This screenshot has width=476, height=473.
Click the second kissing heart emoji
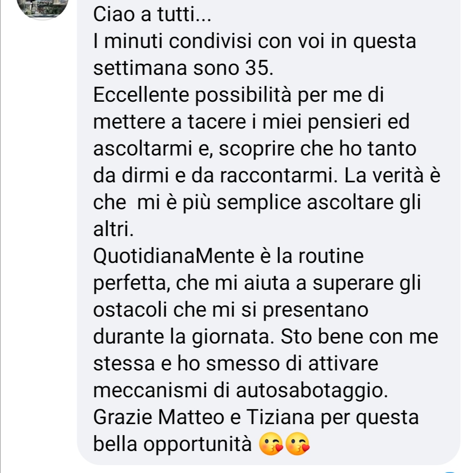tap(297, 443)
